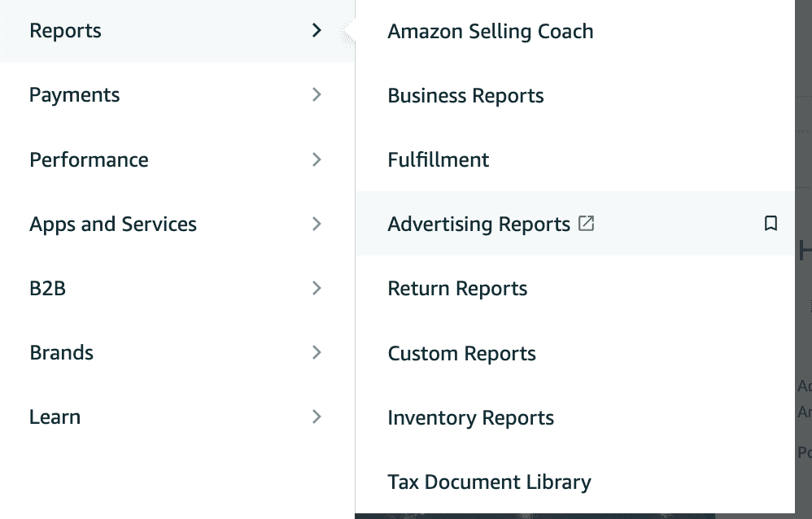Select the Learn menu label

55,417
